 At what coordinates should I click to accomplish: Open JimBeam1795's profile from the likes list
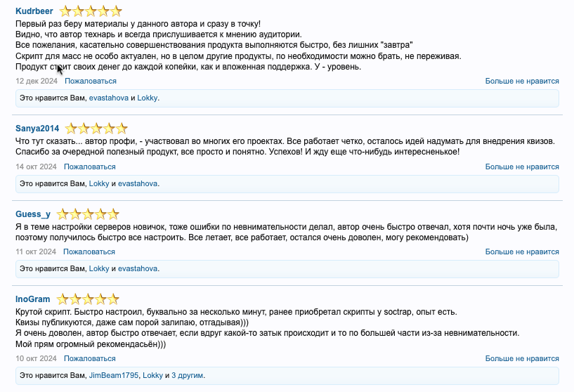tap(113, 376)
